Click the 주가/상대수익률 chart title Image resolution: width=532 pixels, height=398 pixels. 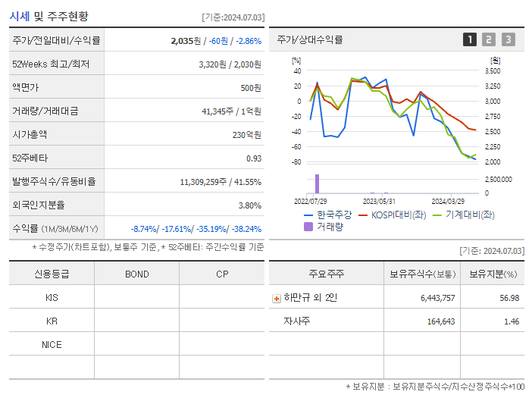[x=310, y=39]
